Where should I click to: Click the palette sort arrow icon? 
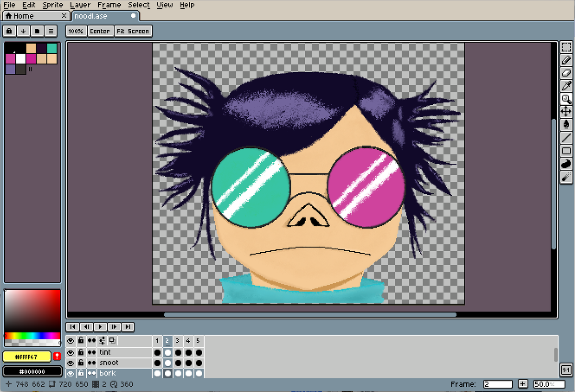[23, 31]
